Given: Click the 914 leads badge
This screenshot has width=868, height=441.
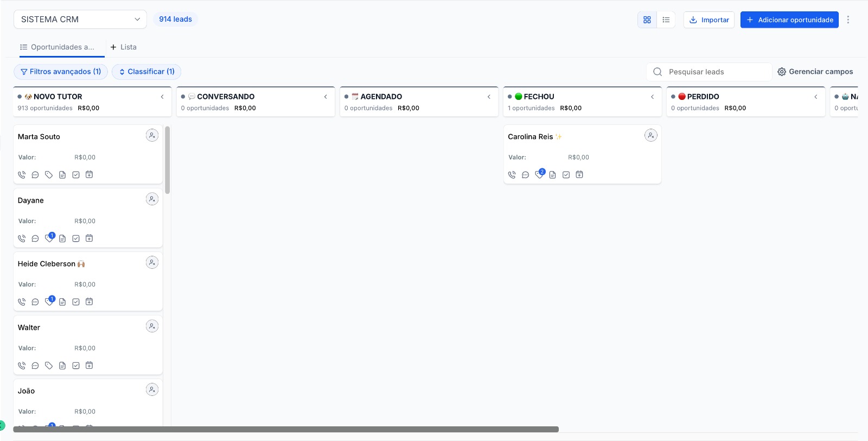Looking at the screenshot, I should 175,19.
